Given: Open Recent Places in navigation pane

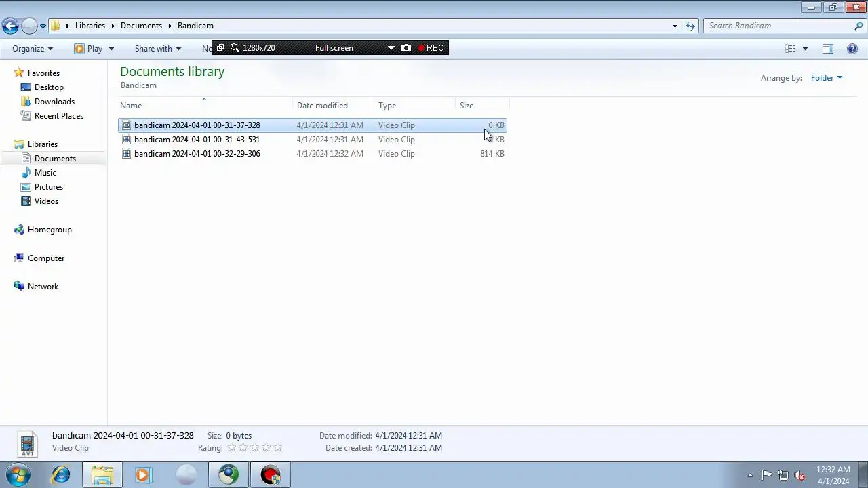Looking at the screenshot, I should pyautogui.click(x=58, y=116).
